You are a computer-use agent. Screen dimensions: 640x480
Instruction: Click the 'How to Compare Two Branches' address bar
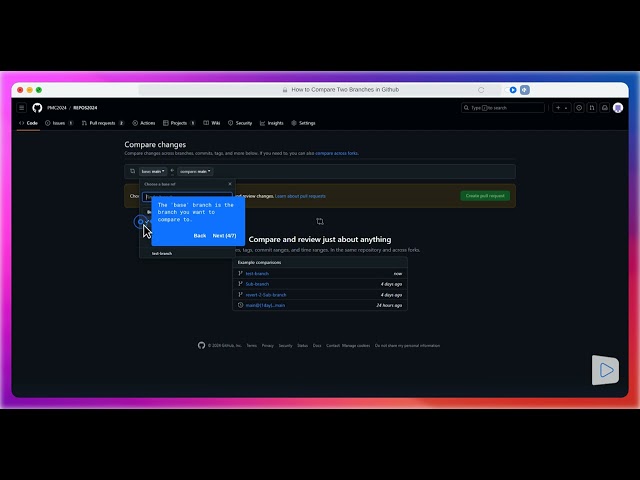(x=320, y=90)
